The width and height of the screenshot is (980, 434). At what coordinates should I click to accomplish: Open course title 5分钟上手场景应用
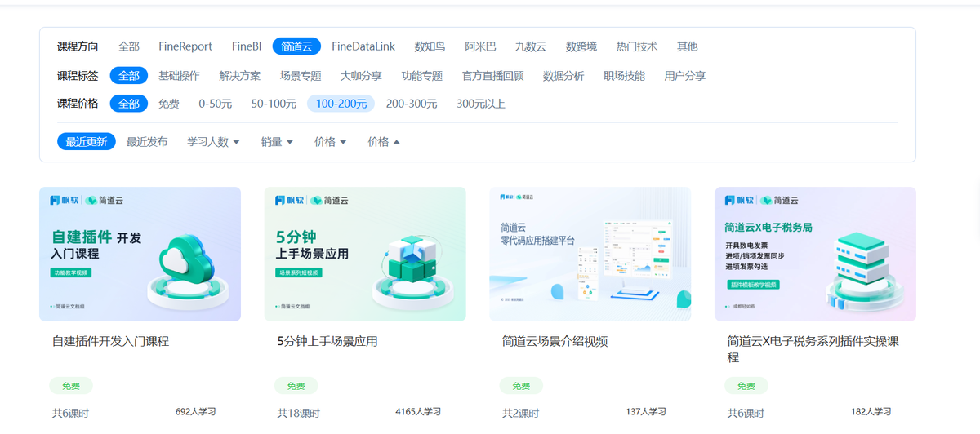pyautogui.click(x=327, y=341)
